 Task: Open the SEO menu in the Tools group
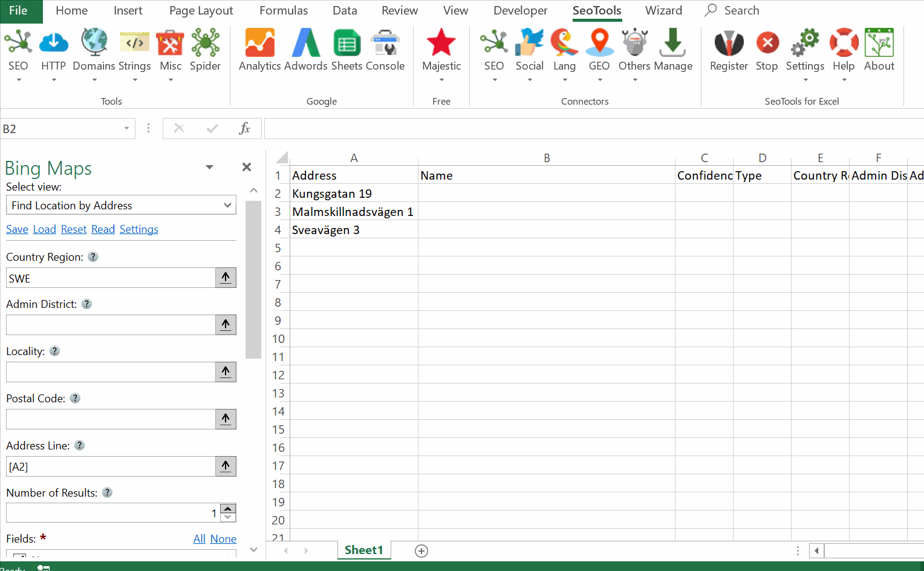18,54
